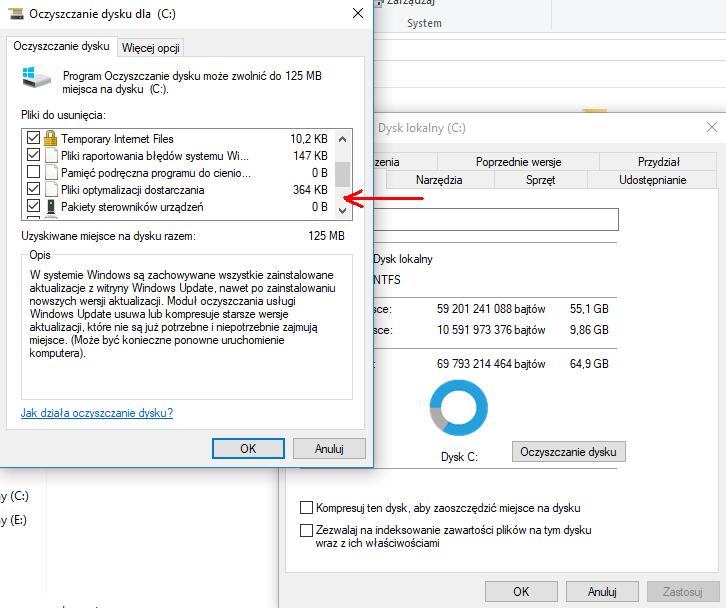Close the Oczyszczanie dysku dialog
This screenshot has height=608, width=726.
[x=358, y=13]
